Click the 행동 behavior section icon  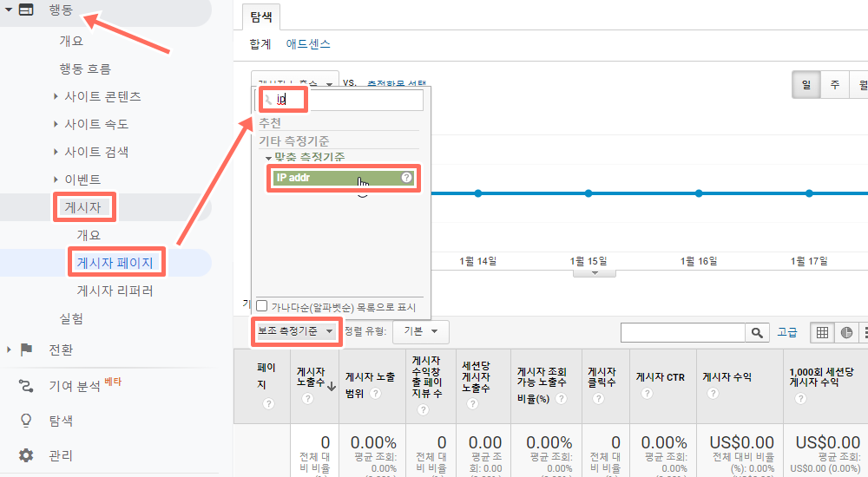pos(26,10)
